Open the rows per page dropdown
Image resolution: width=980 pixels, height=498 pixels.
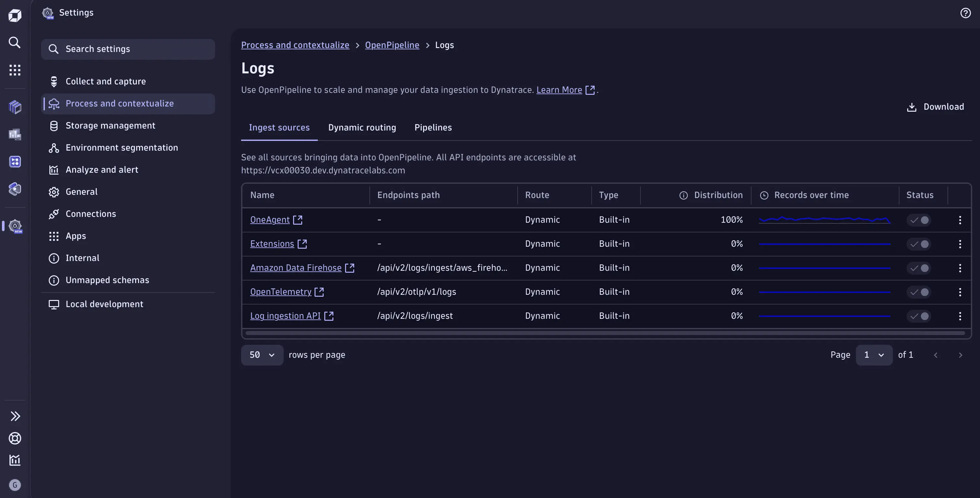[262, 355]
